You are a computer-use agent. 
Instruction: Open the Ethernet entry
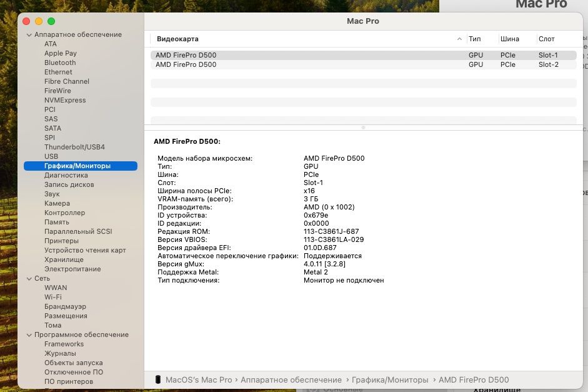point(58,72)
